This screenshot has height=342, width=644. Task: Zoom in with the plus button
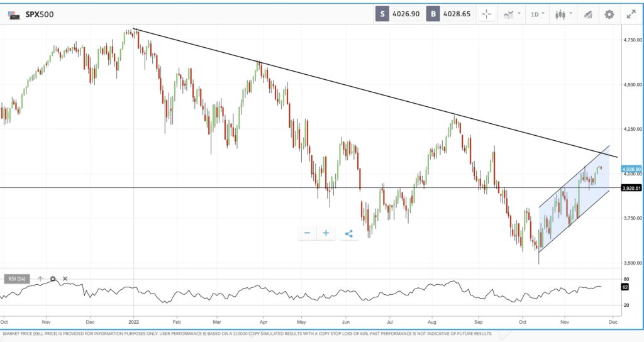point(326,233)
